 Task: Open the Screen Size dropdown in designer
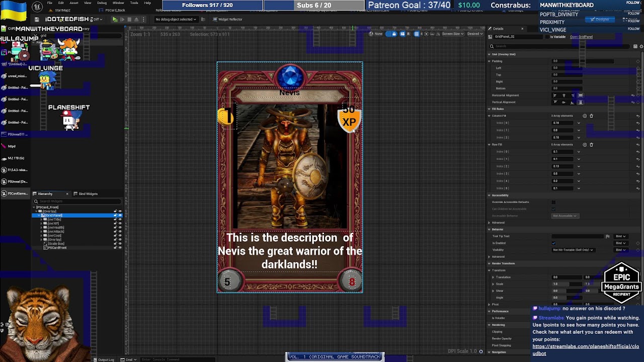coord(452,34)
